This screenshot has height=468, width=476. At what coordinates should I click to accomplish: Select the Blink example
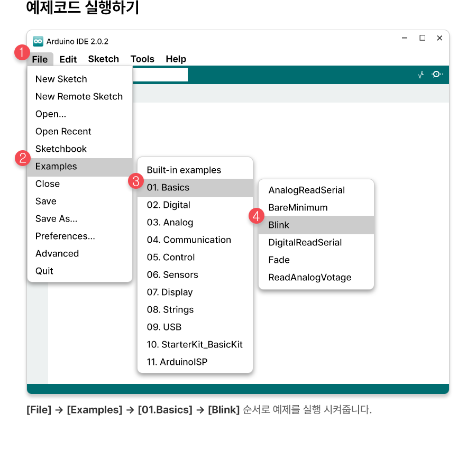(x=279, y=225)
